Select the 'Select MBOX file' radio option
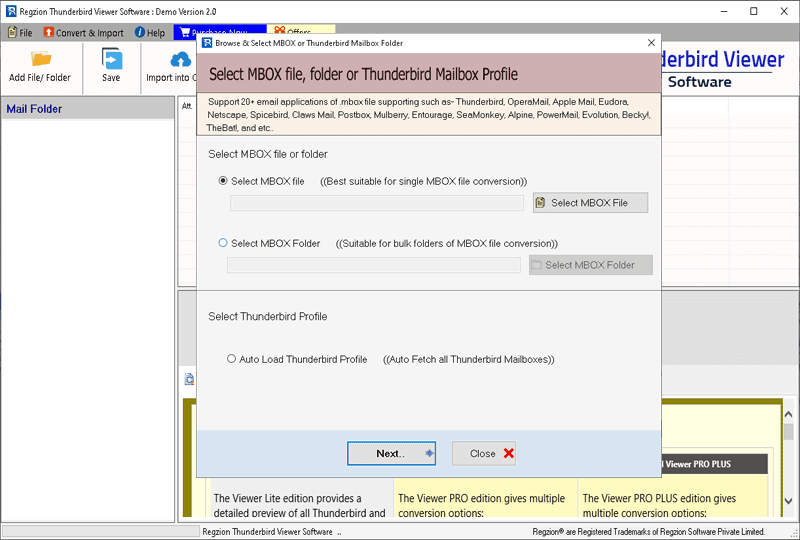Image resolution: width=800 pixels, height=540 pixels. tap(224, 181)
